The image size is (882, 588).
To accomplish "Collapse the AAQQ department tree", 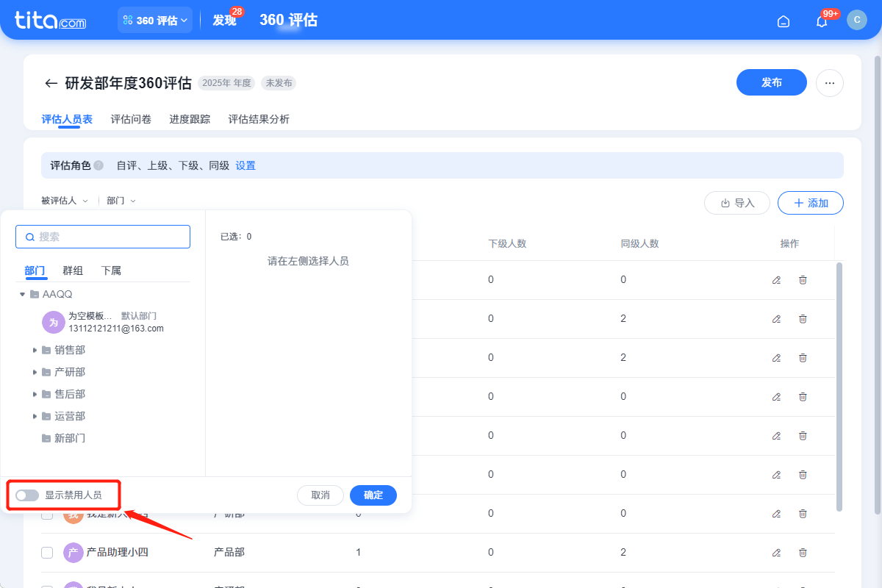I will [x=22, y=294].
